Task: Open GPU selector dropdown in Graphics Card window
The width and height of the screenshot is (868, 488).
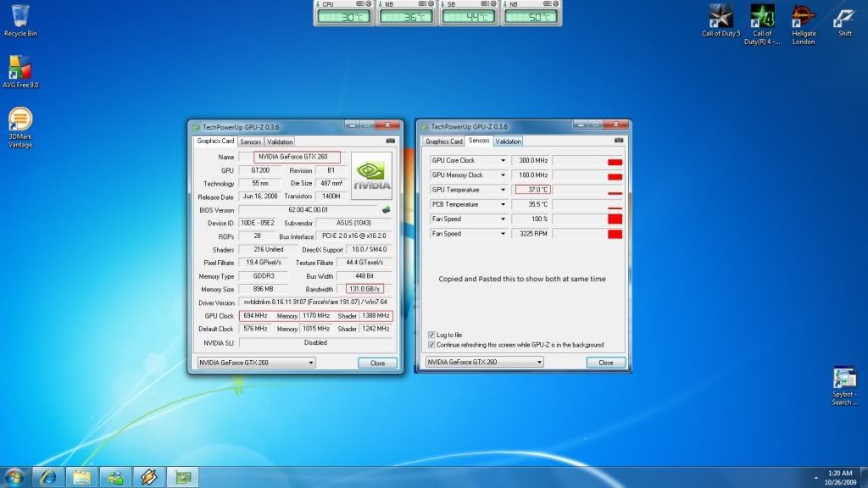Action: pos(256,363)
